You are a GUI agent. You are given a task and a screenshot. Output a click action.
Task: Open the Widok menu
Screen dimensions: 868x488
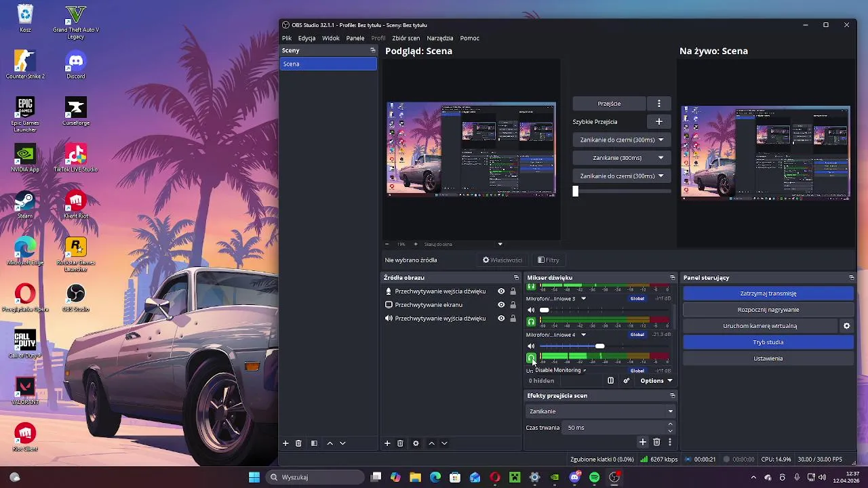pyautogui.click(x=331, y=38)
